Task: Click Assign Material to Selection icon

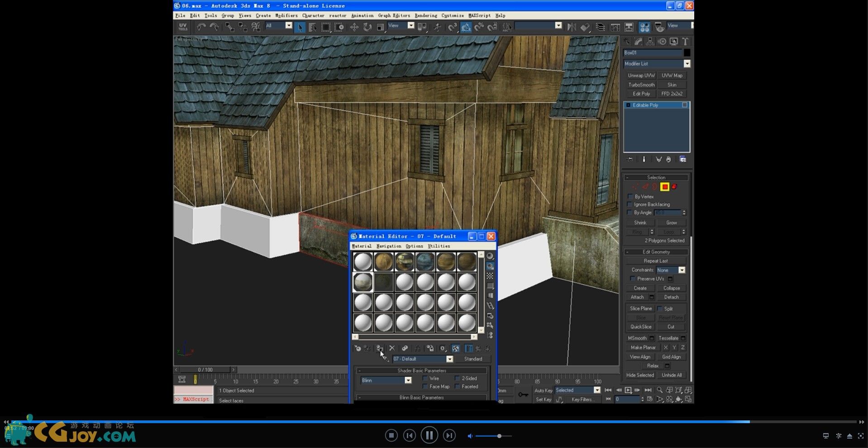Action: [380, 348]
